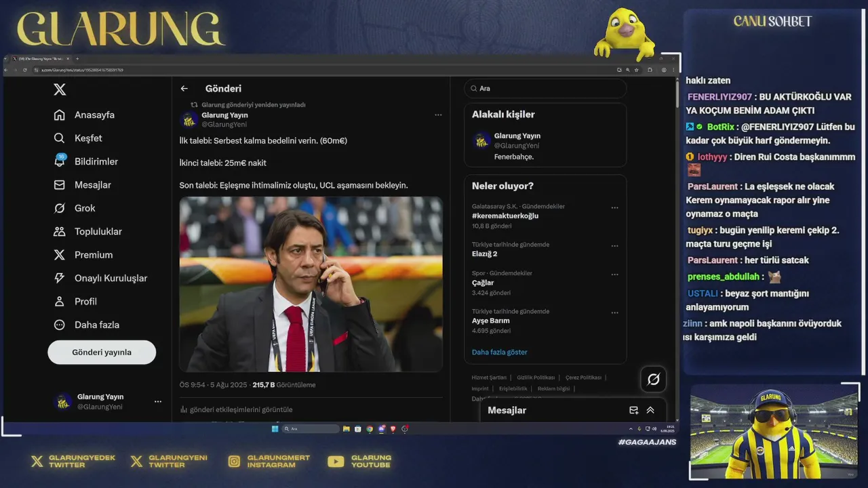Open options for Çağlar trend
This screenshot has width=868, height=488.
(x=614, y=275)
